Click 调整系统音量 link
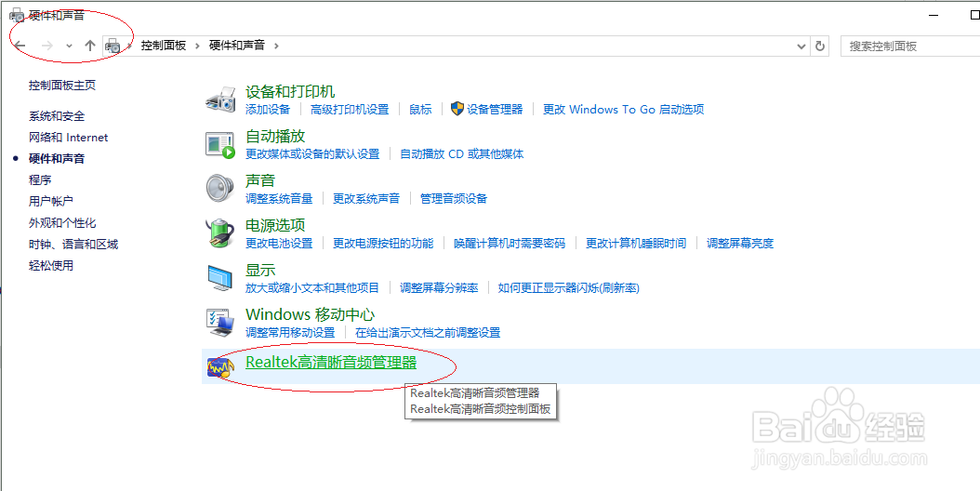 (x=279, y=199)
